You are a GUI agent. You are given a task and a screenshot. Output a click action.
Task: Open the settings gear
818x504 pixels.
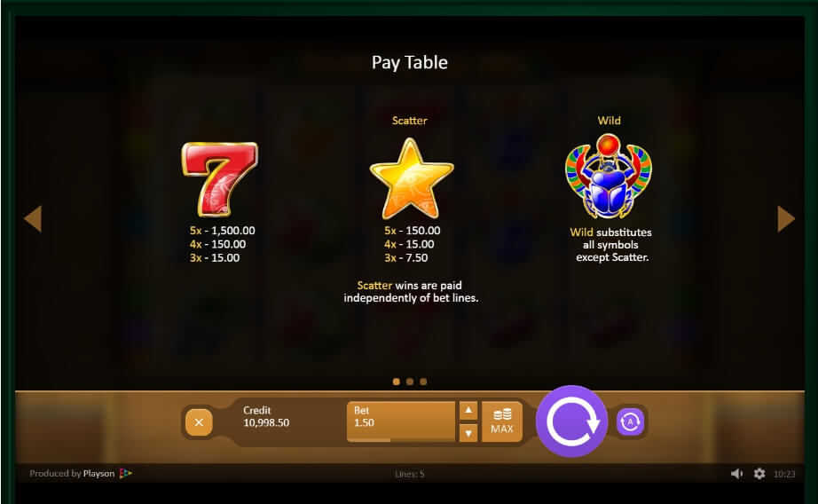click(759, 474)
